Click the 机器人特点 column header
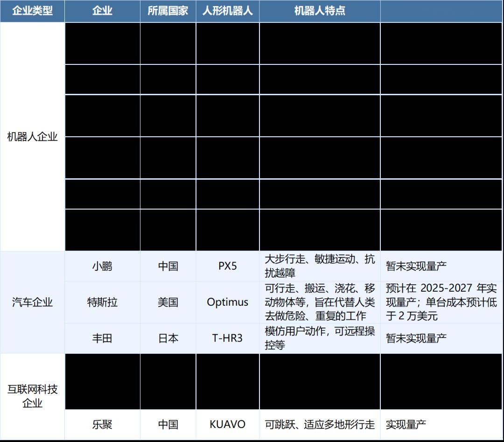504x442 pixels. click(x=320, y=11)
